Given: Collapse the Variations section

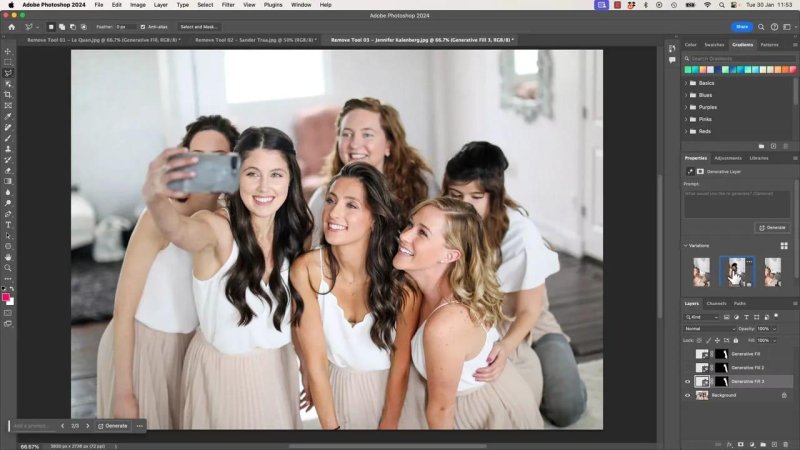Looking at the screenshot, I should 686,246.
